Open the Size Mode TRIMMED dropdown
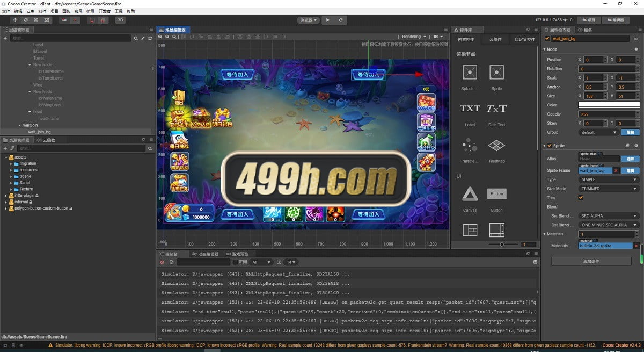The height and width of the screenshot is (352, 644). pyautogui.click(x=609, y=189)
